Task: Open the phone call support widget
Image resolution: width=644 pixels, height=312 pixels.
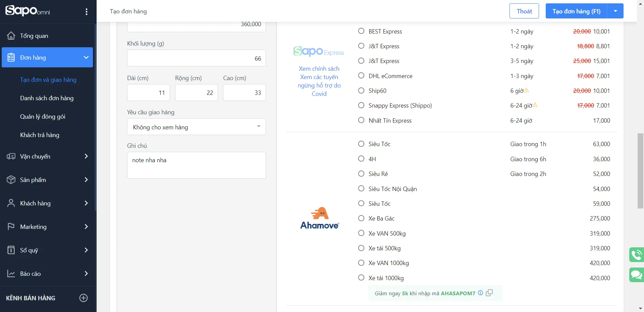Action: (x=636, y=255)
